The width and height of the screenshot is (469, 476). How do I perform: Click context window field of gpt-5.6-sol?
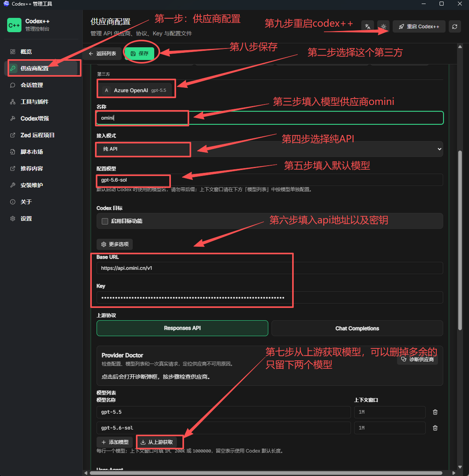coord(390,428)
